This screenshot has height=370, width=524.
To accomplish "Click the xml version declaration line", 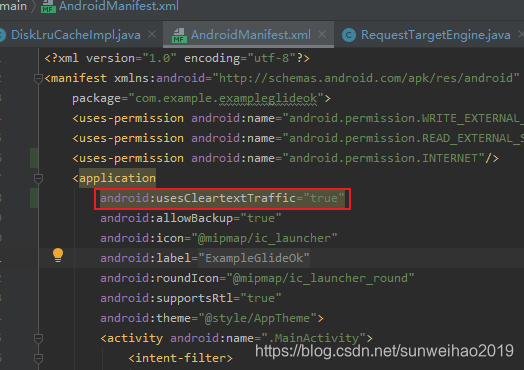I will [177, 58].
